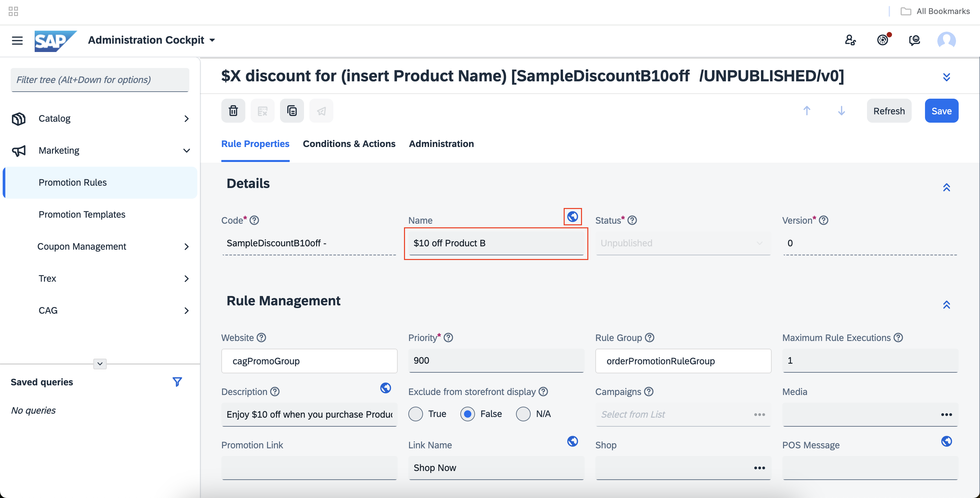Open localization globe for Name field
This screenshot has height=498, width=980.
(572, 216)
